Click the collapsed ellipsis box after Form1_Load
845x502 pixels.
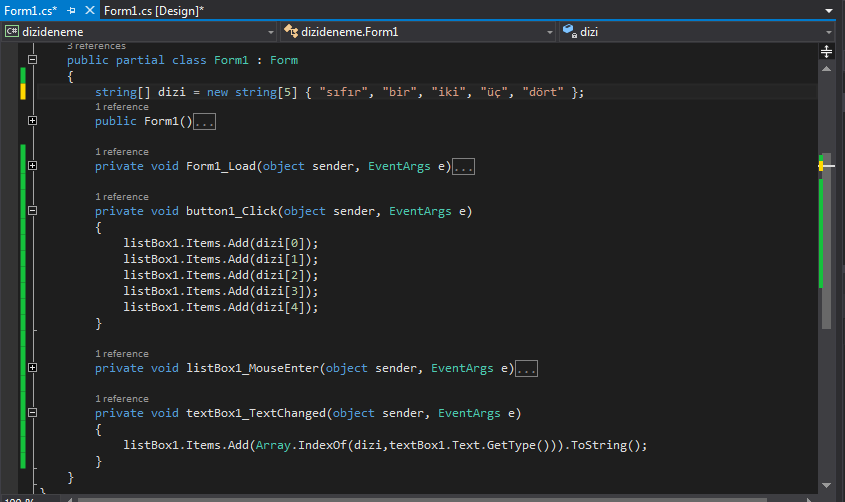click(463, 167)
